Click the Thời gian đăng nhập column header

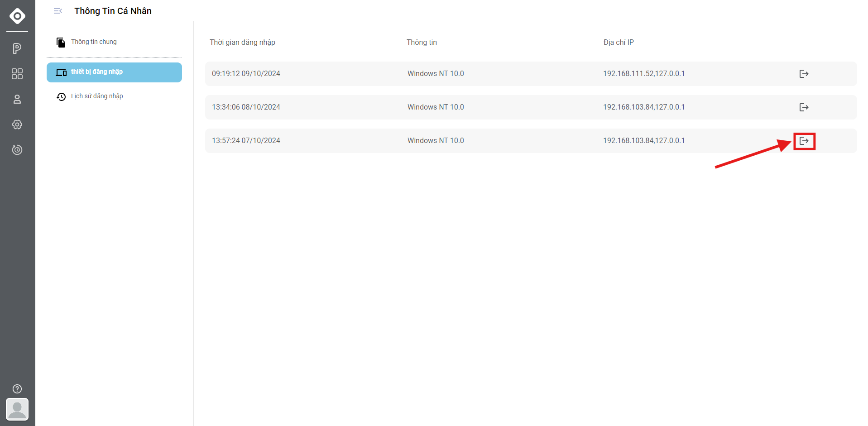[242, 42]
